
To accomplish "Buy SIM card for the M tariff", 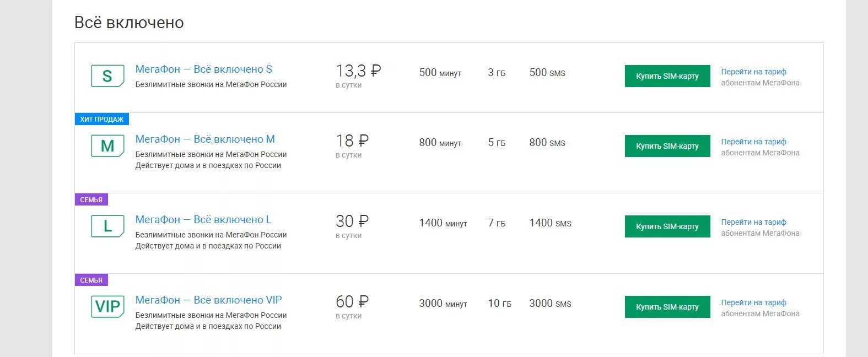I will point(667,146).
